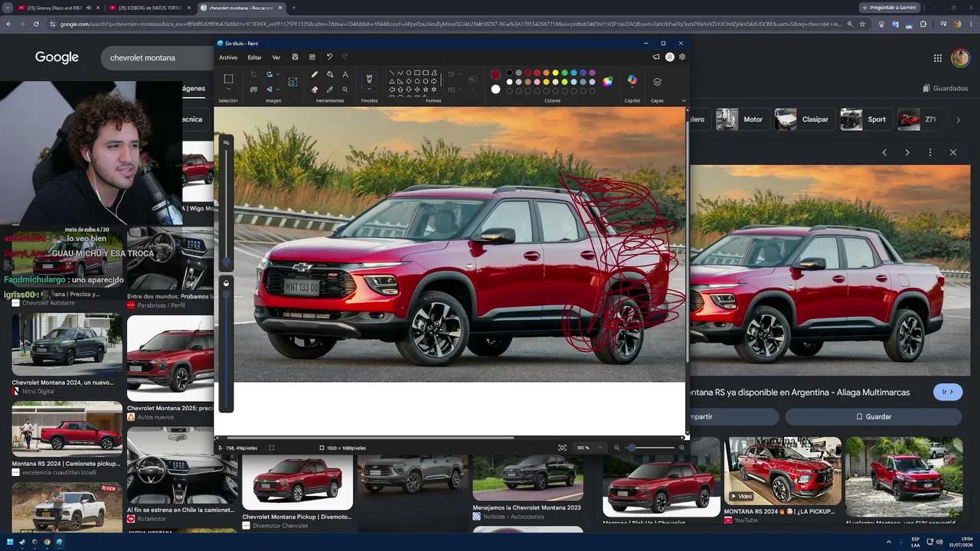Open a new Chrome tab

tap(294, 8)
